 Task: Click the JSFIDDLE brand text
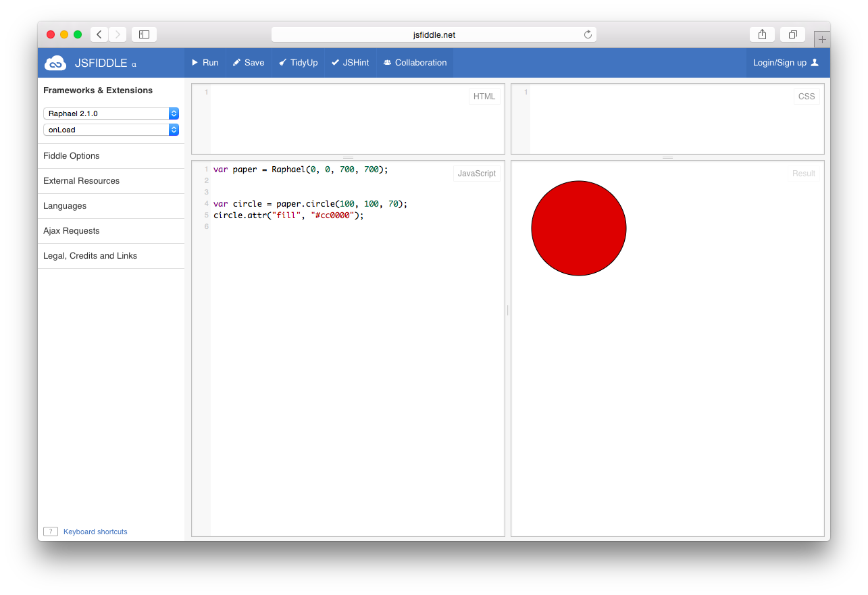(x=101, y=63)
